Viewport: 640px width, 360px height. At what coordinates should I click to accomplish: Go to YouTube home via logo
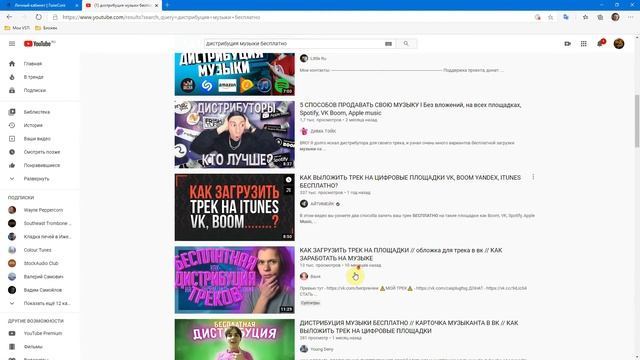click(x=39, y=44)
